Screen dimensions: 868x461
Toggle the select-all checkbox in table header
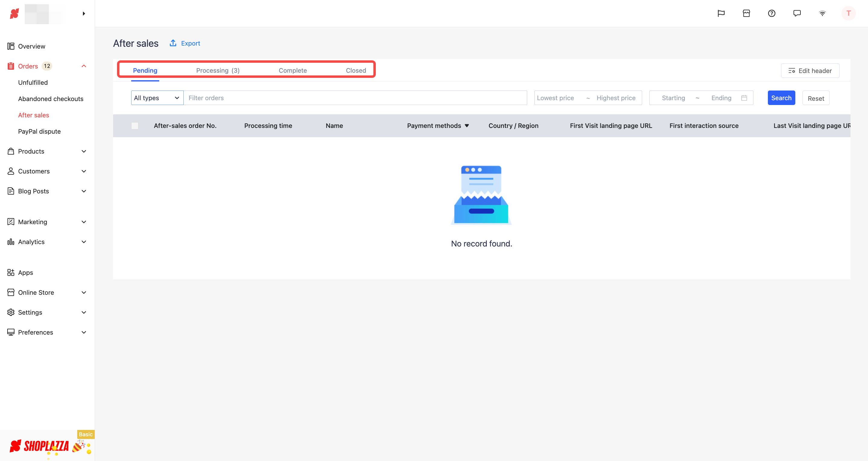[135, 126]
